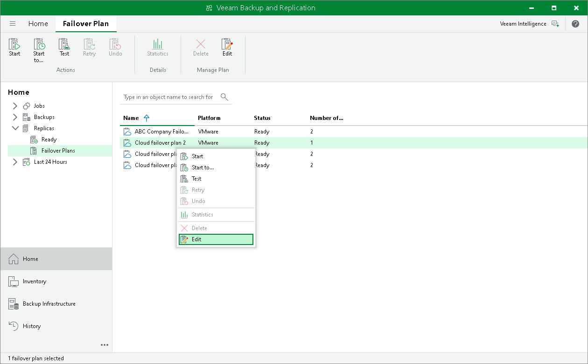Open the Backup Infrastructure view
The height and width of the screenshot is (364, 588).
(x=56, y=304)
